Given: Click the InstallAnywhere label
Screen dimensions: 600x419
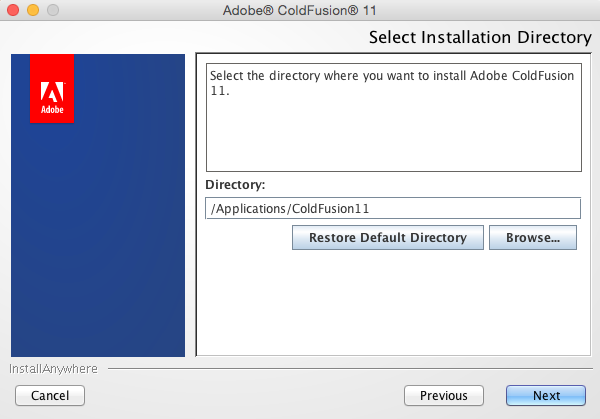Looking at the screenshot, I should click(x=53, y=369).
